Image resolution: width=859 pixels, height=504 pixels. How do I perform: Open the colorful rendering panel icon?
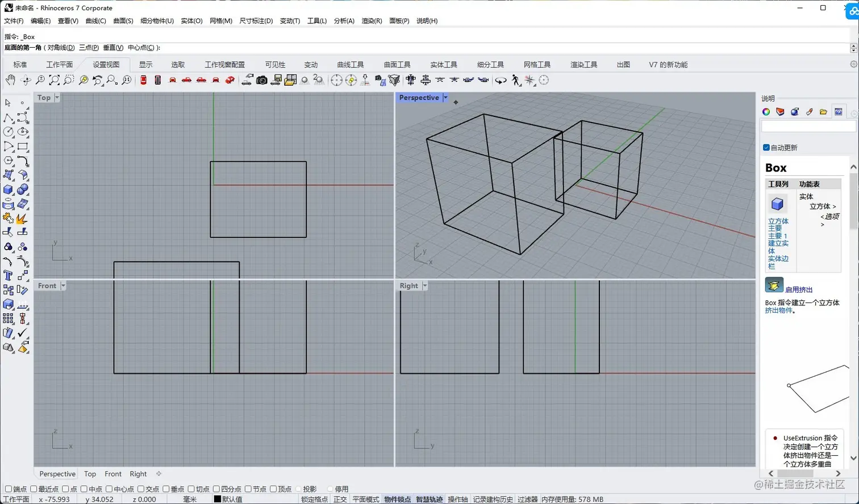(766, 112)
